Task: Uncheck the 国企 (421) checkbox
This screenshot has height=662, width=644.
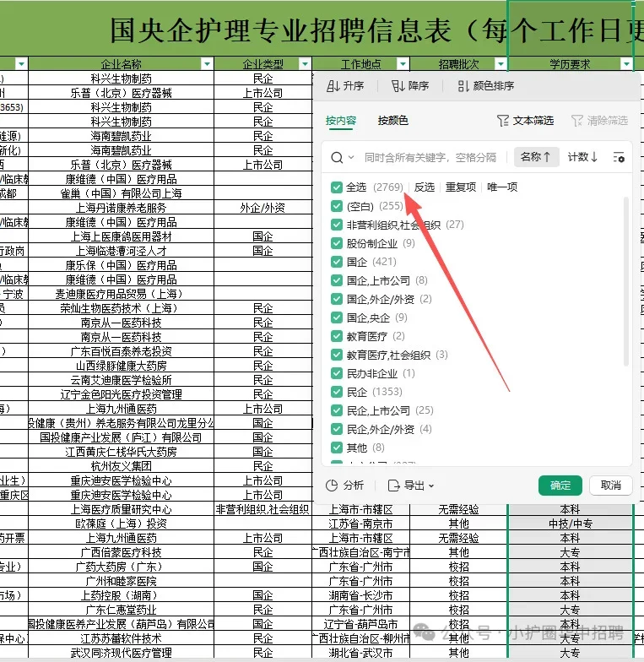Action: click(x=336, y=262)
